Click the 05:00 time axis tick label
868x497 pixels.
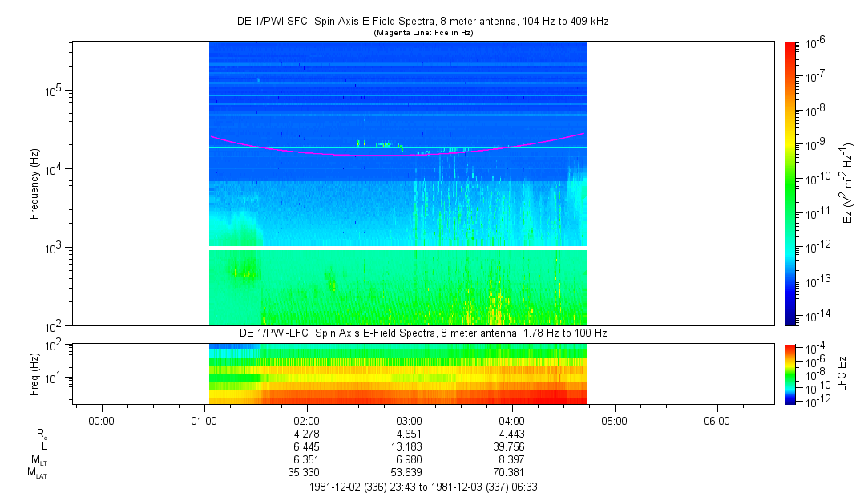click(x=615, y=421)
